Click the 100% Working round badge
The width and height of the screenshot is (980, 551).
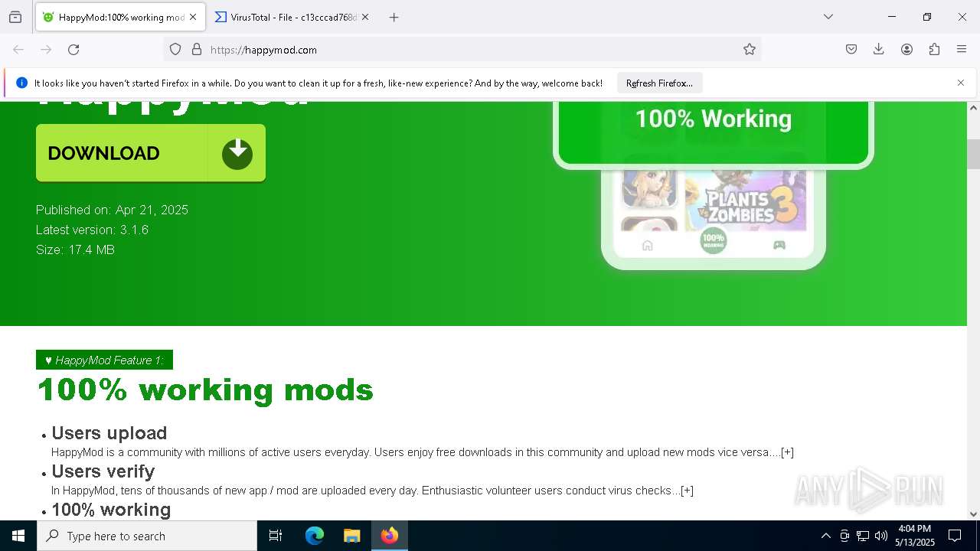(713, 240)
